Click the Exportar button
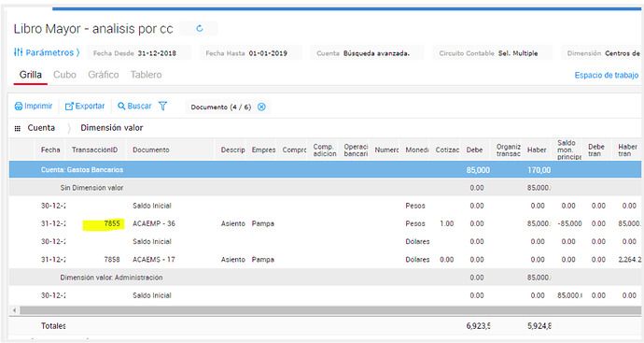This screenshot has height=343, width=644. coord(85,107)
